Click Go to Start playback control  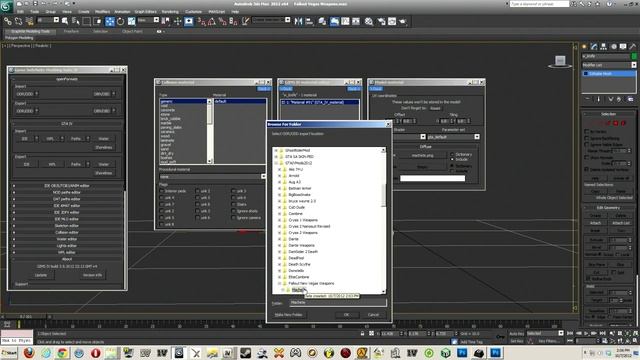point(571,333)
